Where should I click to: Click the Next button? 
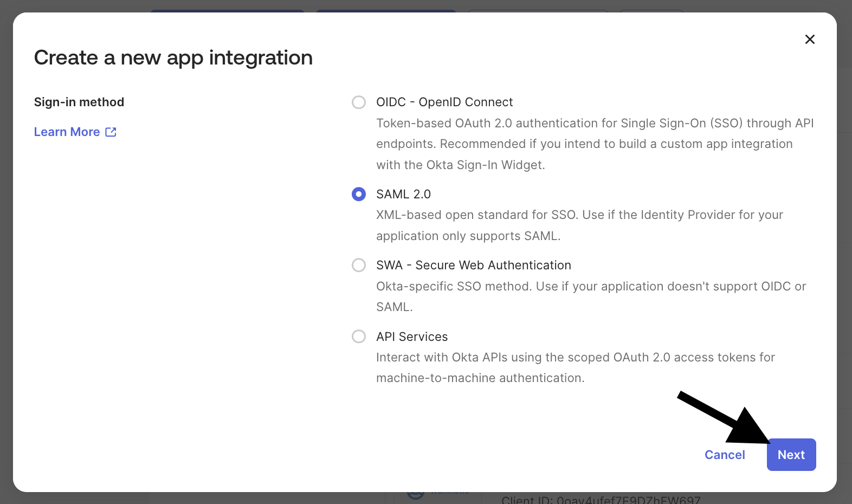coord(791,455)
